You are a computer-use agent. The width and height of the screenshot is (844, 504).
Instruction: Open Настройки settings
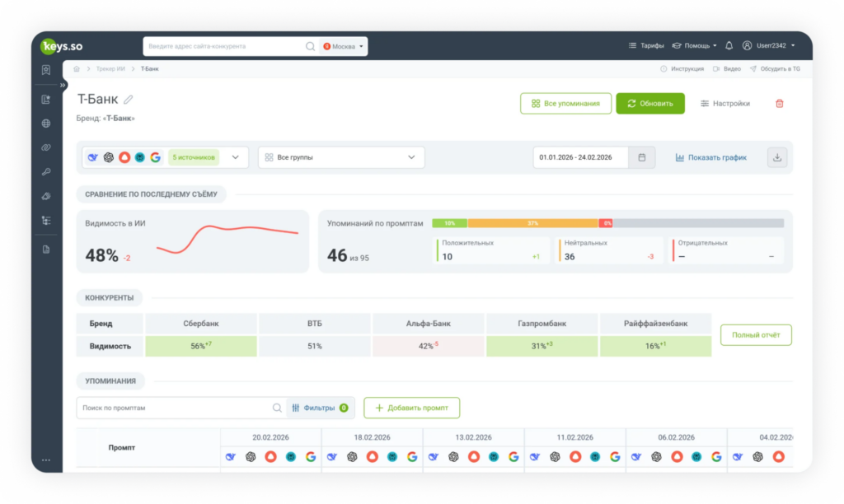725,103
